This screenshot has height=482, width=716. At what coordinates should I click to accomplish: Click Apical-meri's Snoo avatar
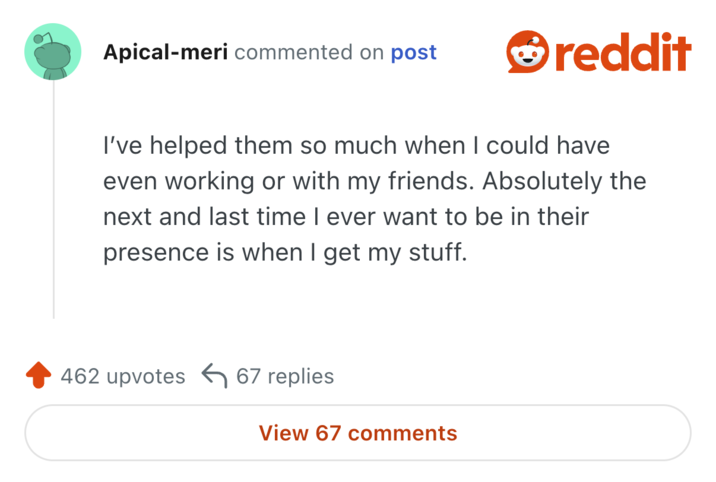[x=53, y=52]
